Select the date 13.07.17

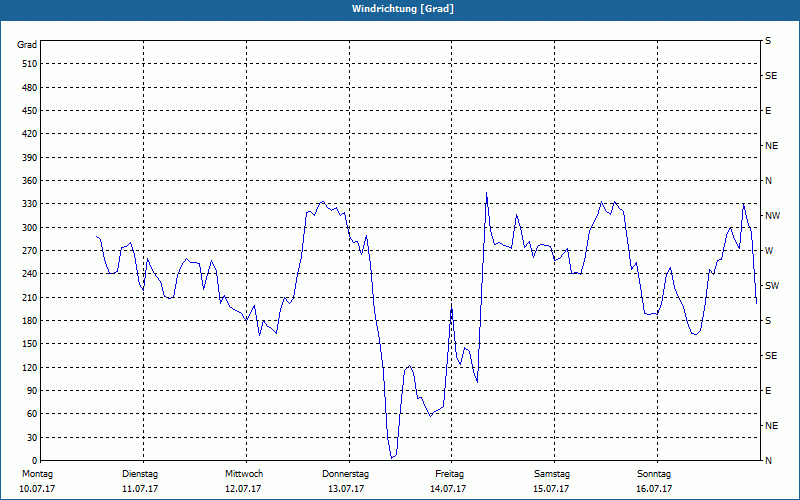click(x=346, y=489)
